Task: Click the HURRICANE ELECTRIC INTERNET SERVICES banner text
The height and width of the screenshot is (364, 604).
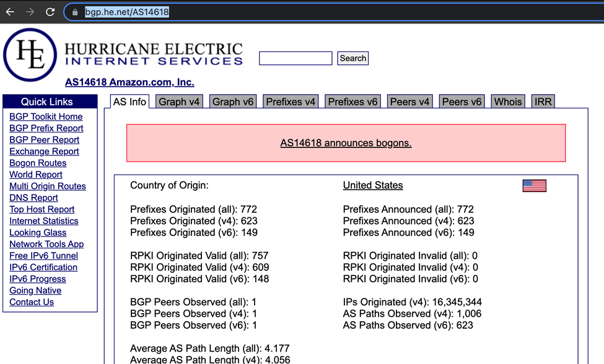Action: [154, 54]
